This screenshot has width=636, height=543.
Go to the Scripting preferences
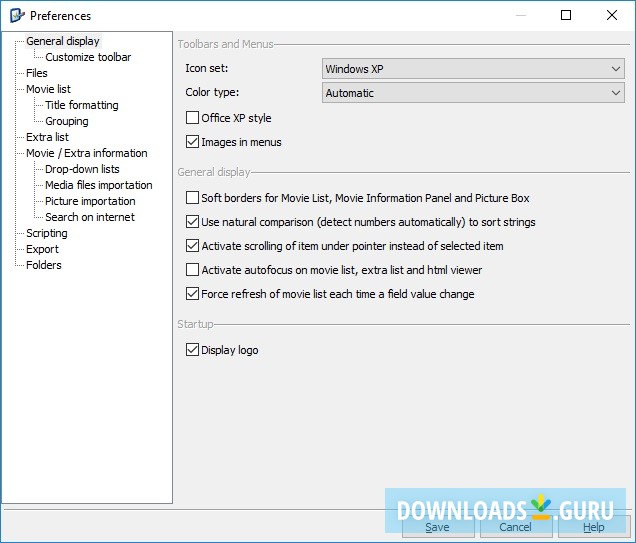[47, 233]
